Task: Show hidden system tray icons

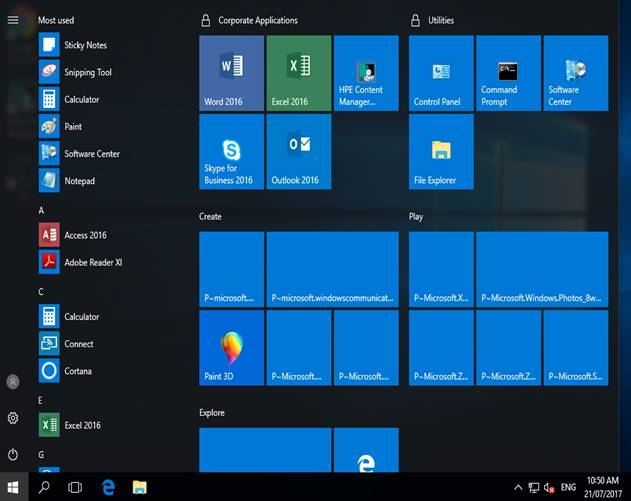Action: (518, 487)
